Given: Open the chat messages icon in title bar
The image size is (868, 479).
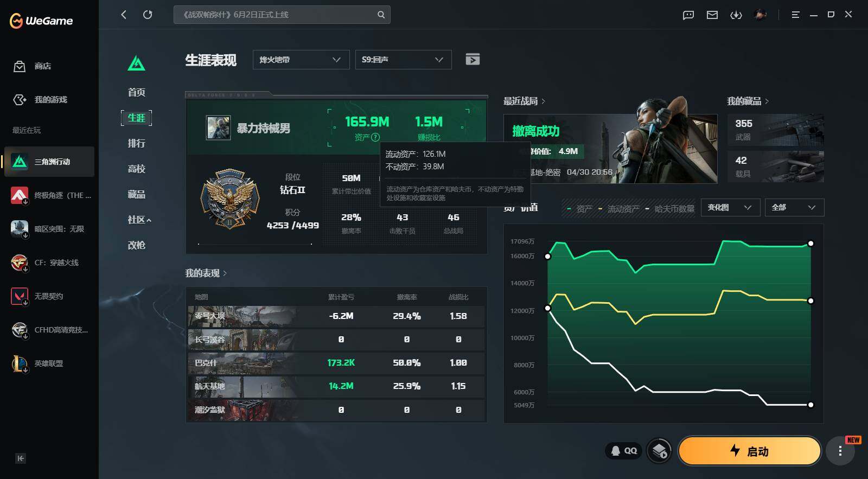Looking at the screenshot, I should [688, 15].
